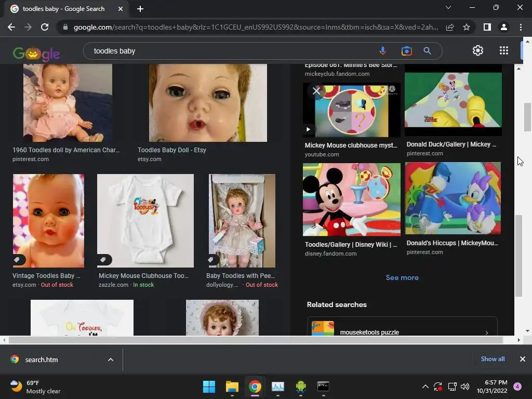532x399 pixels.
Task: Open File Explorer from taskbar
Action: (x=232, y=387)
